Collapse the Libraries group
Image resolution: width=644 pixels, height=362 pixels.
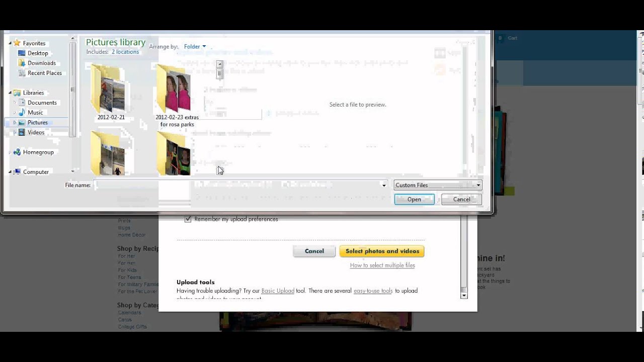pyautogui.click(x=10, y=93)
